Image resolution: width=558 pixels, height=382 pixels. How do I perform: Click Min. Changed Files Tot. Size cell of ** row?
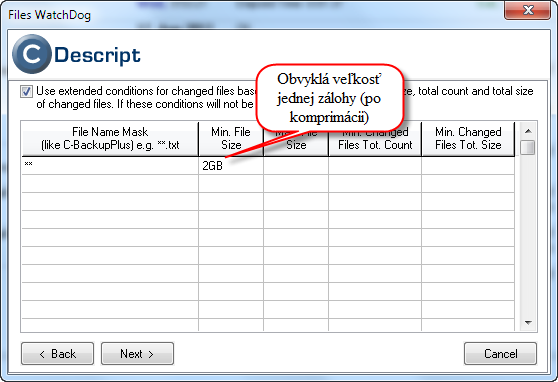tap(468, 166)
